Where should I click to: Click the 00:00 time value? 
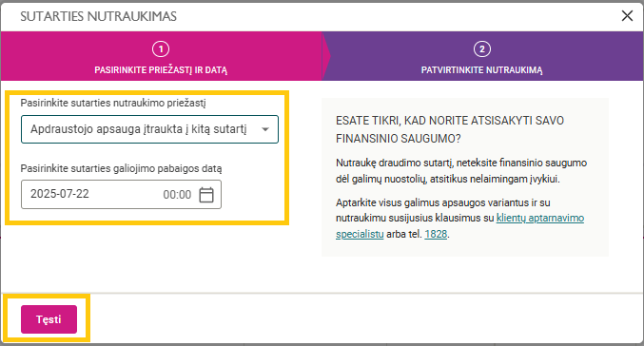(177, 195)
